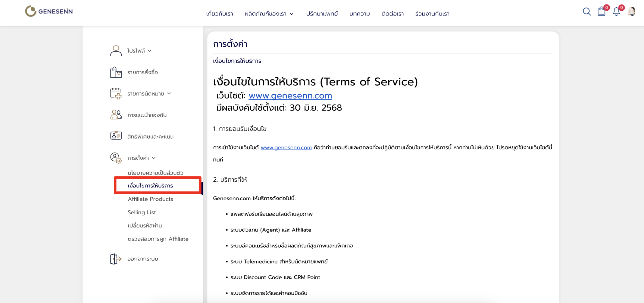Screen dimensions: 644x303
Task: Click the profile person icon in sidebar
Action: (x=116, y=51)
